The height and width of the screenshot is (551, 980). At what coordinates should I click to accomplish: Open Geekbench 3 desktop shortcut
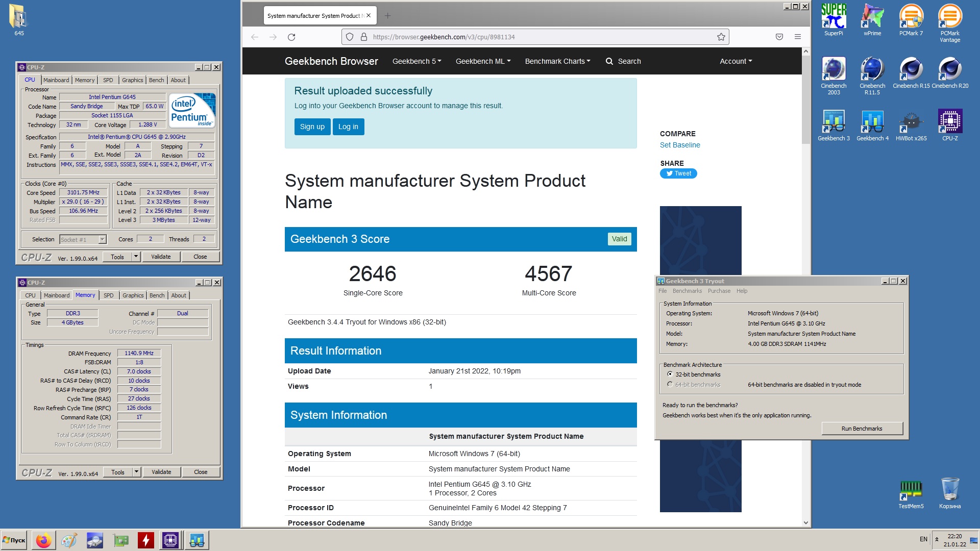pyautogui.click(x=834, y=125)
